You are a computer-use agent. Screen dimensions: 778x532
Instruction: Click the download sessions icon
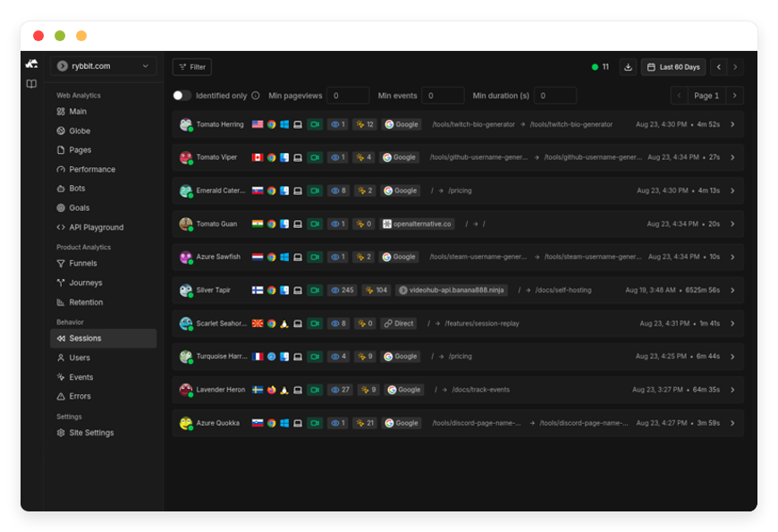[628, 67]
